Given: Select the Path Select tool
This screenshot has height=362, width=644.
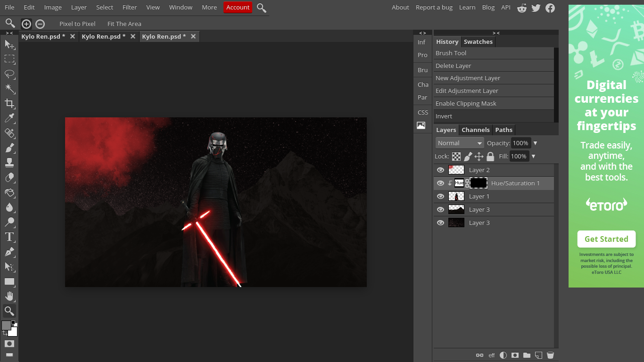Looking at the screenshot, I should 9,267.
